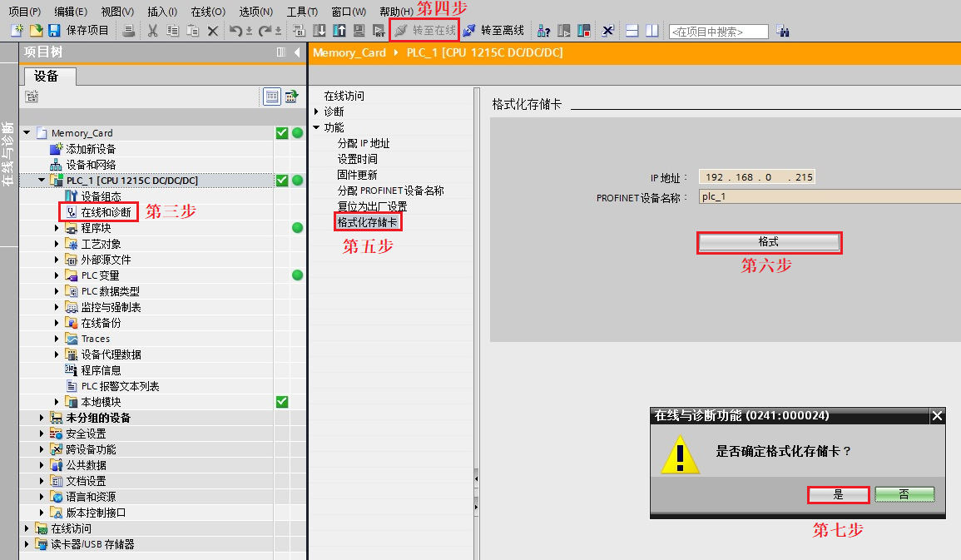This screenshot has width=961, height=560.
Task: Click the project search input field
Action: 719,32
